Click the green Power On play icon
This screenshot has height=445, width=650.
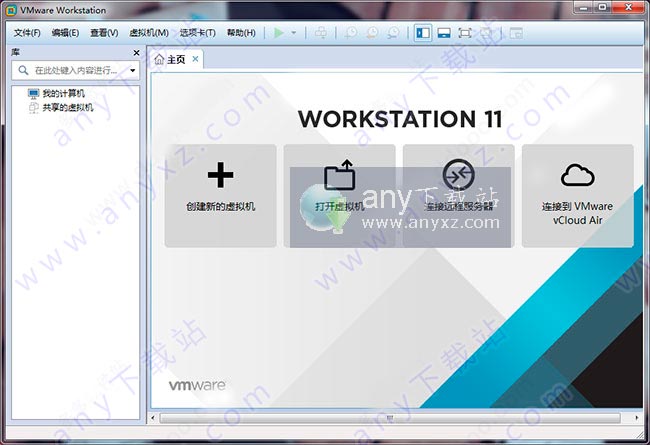(x=279, y=33)
